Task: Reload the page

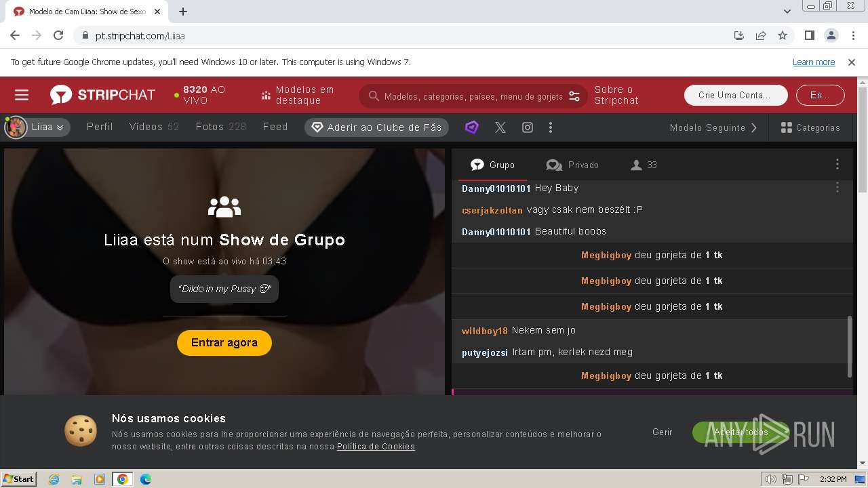Action: click(58, 36)
